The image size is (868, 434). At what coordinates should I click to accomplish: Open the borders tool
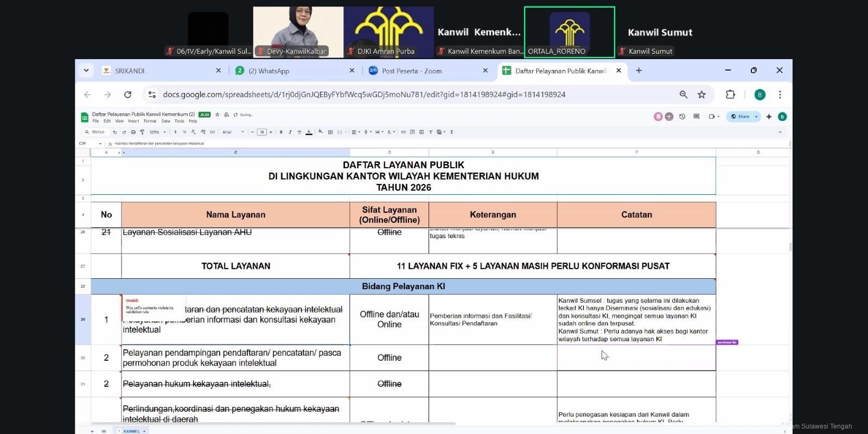click(330, 132)
